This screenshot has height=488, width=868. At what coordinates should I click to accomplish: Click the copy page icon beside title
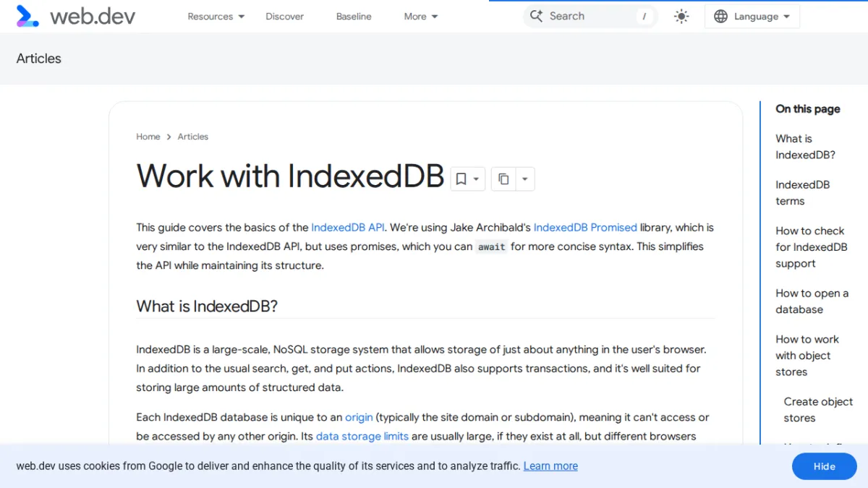(503, 179)
